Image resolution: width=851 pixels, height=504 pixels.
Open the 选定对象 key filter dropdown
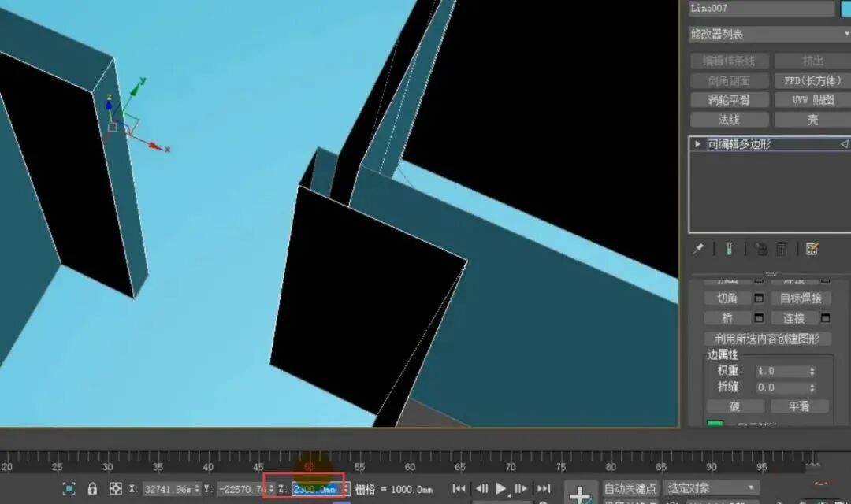click(x=711, y=488)
